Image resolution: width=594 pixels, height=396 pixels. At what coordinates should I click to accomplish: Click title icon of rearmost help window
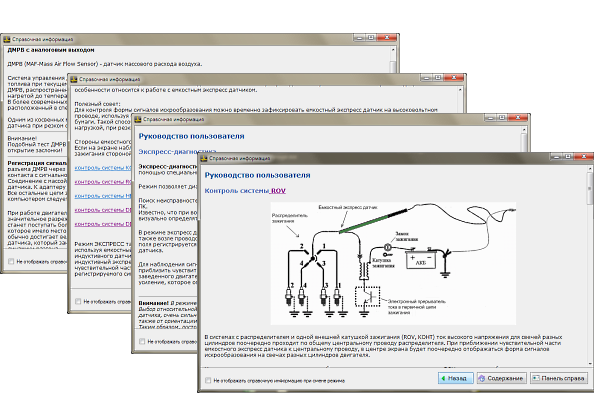(x=7, y=39)
